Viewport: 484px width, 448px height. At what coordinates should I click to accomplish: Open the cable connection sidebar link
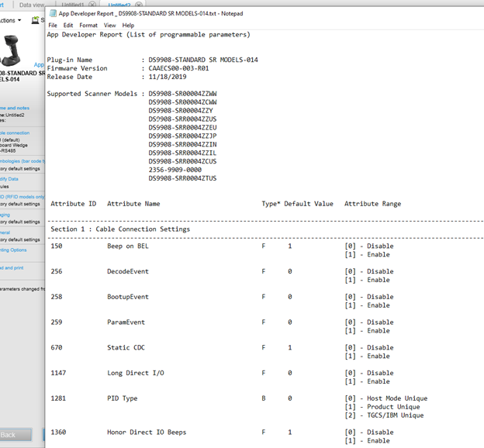[15, 133]
